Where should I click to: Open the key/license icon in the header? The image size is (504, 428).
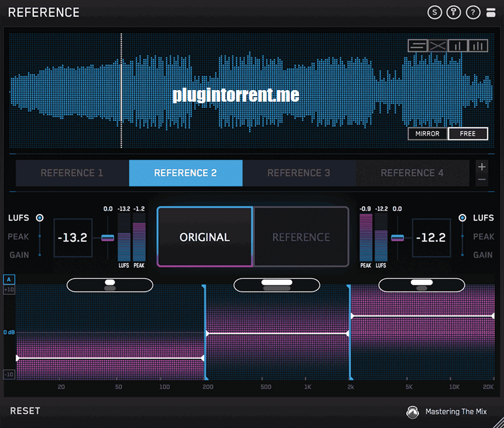click(x=454, y=13)
